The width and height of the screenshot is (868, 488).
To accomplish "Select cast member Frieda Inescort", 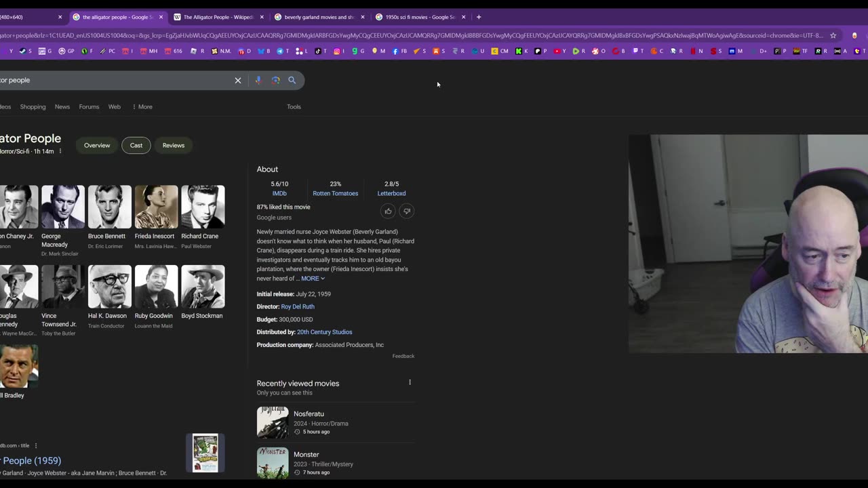I will [156, 217].
